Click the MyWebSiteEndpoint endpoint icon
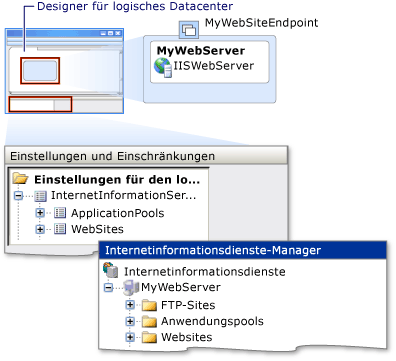The height and width of the screenshot is (361, 396). click(x=189, y=30)
